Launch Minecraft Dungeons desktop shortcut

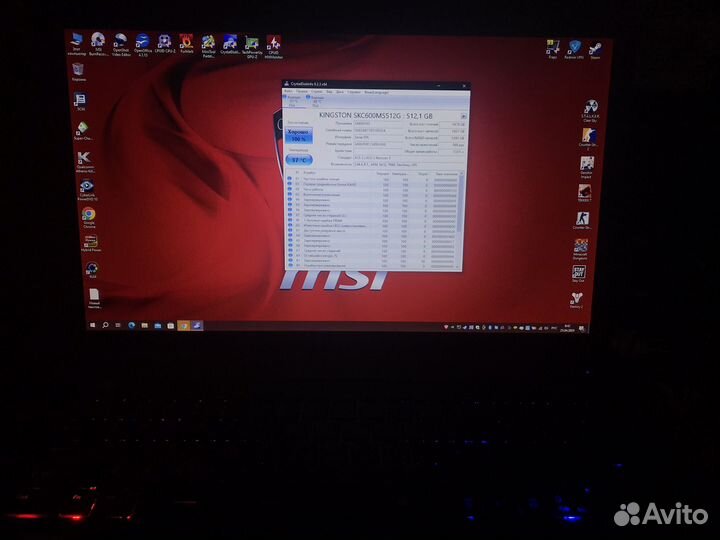(580, 249)
